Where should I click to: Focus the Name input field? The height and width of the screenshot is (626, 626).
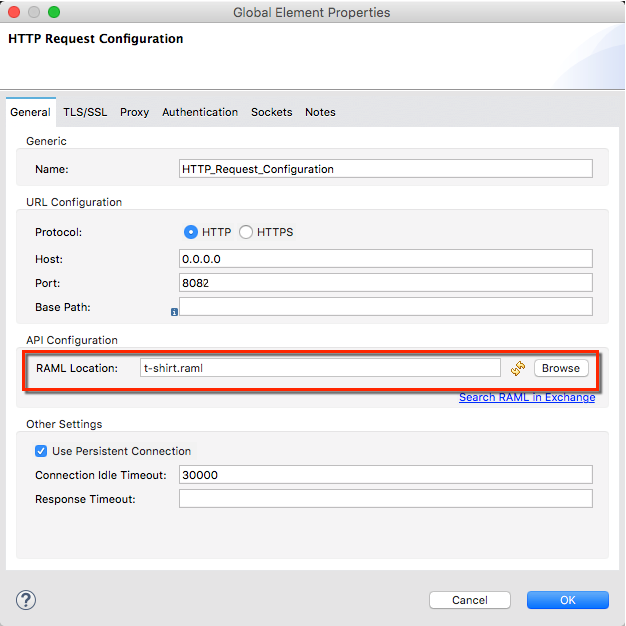coord(386,169)
